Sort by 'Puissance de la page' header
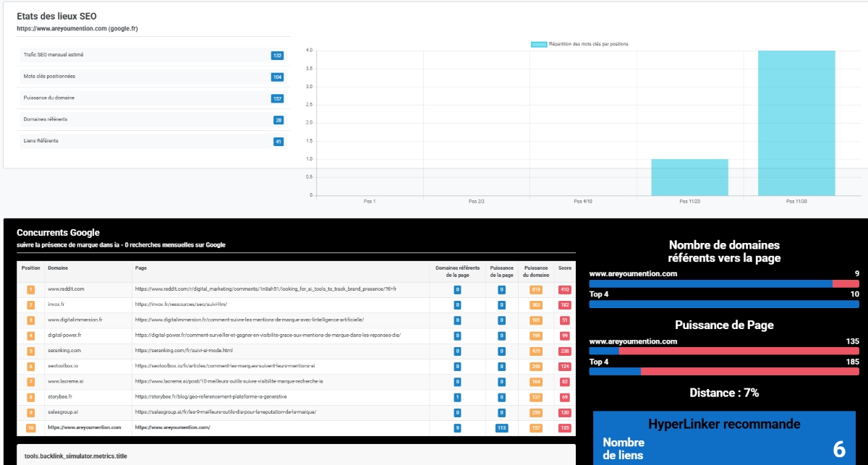868x465 pixels. click(x=501, y=271)
